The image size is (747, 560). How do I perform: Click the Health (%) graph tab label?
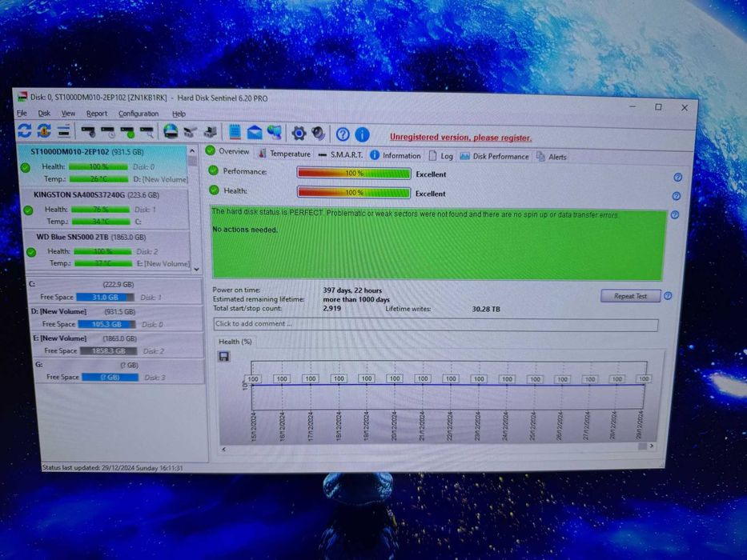tap(235, 342)
